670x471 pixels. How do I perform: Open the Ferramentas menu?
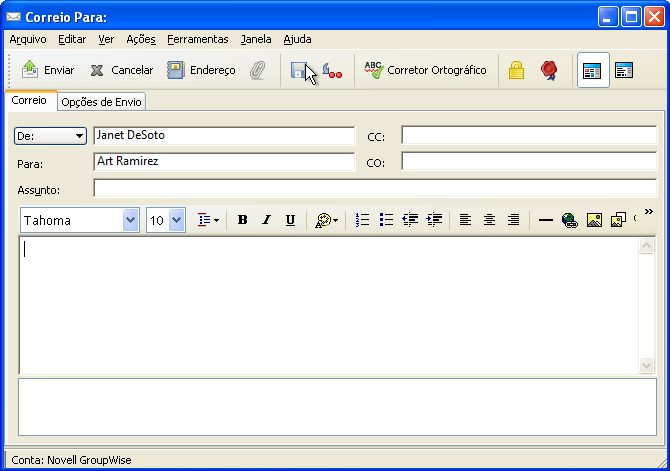point(197,39)
